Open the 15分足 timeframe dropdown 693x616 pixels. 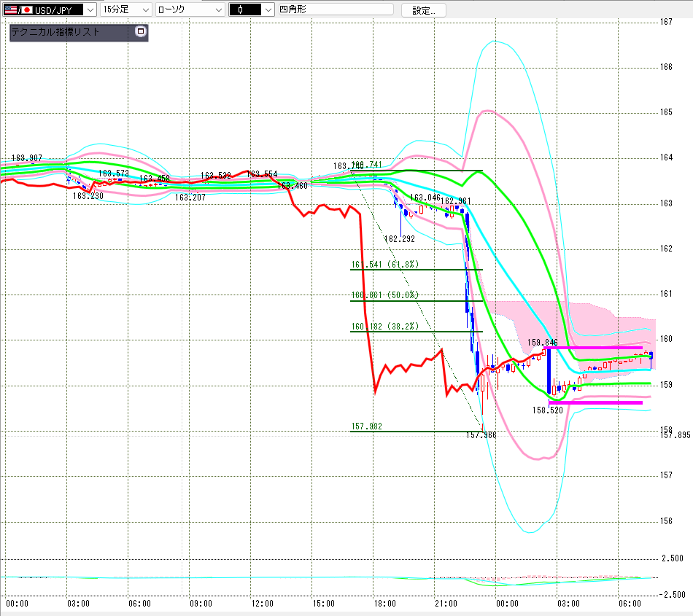coord(126,9)
